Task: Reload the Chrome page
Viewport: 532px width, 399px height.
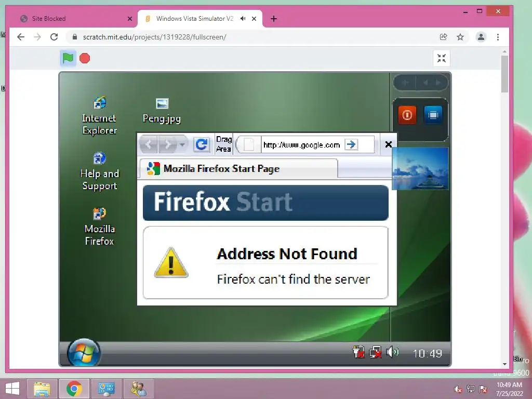Action: tap(54, 37)
